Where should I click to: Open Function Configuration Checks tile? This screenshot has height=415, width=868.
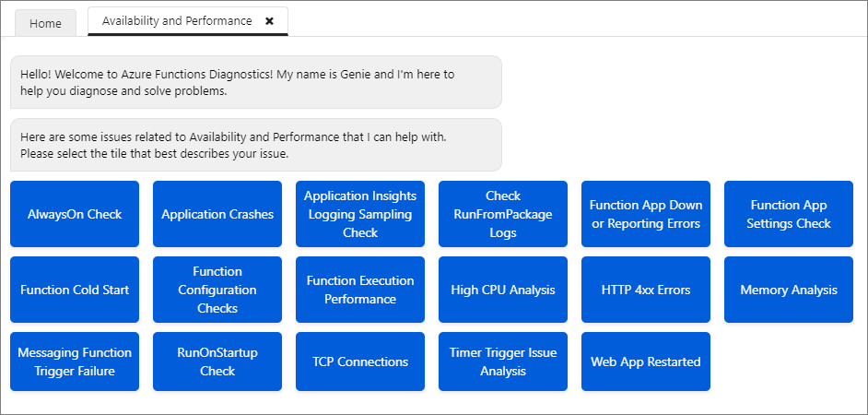click(x=217, y=290)
